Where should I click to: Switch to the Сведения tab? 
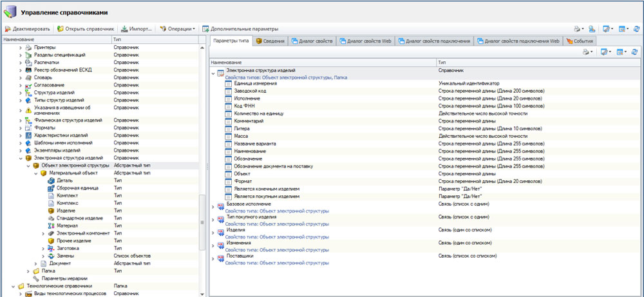pos(270,41)
